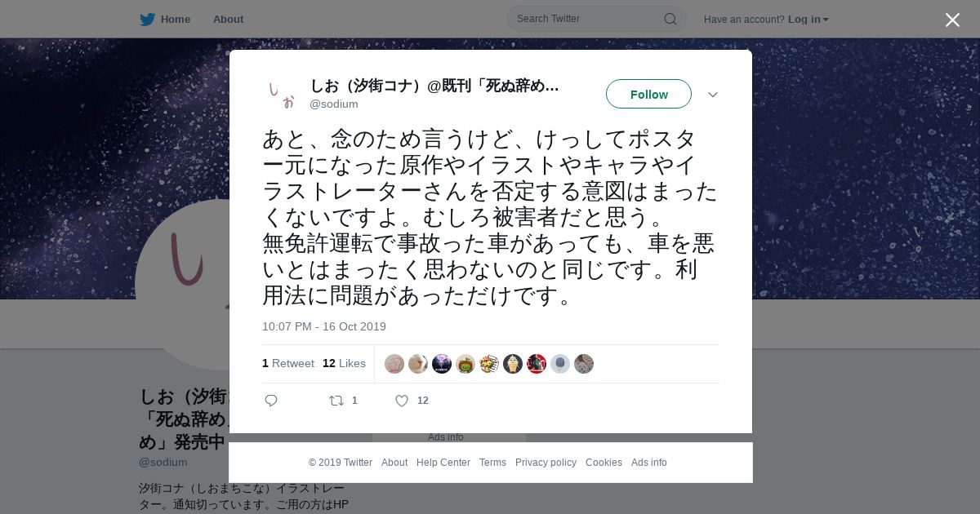Follow the @sodium account

pyautogui.click(x=648, y=94)
